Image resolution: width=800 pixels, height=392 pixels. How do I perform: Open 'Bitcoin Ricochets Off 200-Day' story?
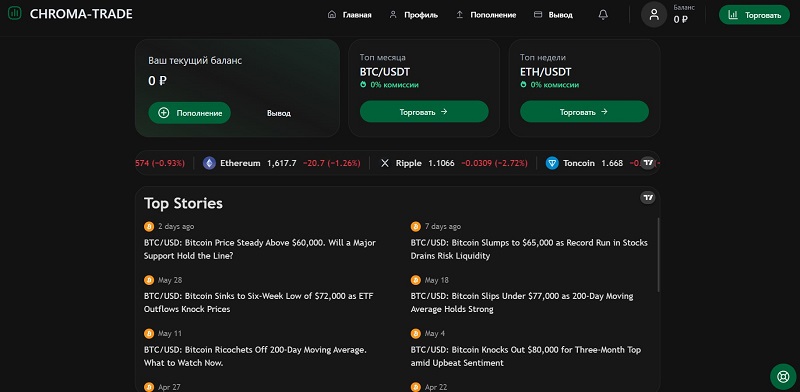(x=256, y=356)
